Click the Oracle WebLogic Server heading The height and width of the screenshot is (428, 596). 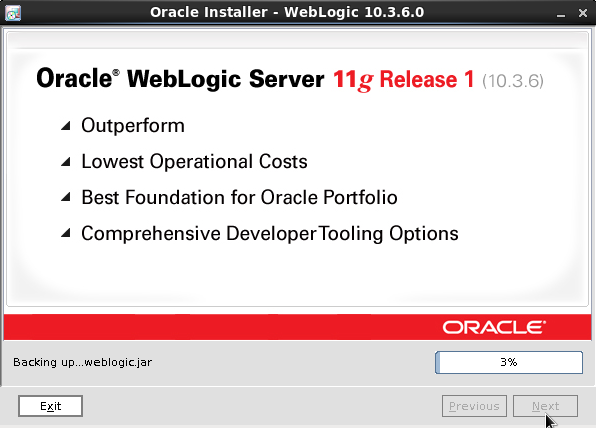pos(180,79)
